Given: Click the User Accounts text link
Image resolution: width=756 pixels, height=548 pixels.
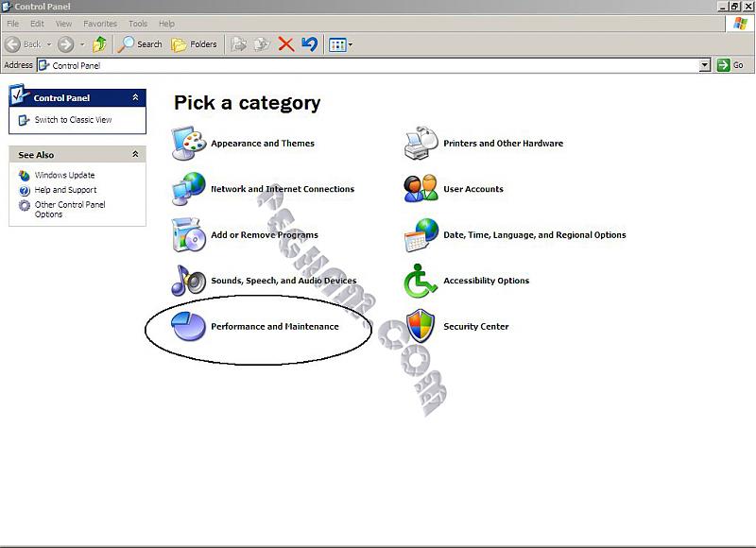Looking at the screenshot, I should point(473,189).
